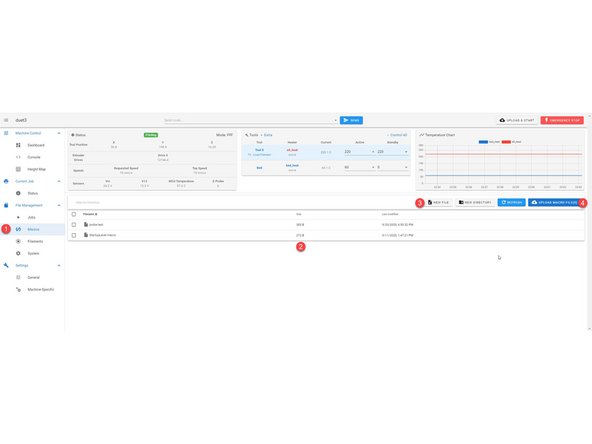
Task: Click the Extra link next to Tools
Action: point(268,135)
